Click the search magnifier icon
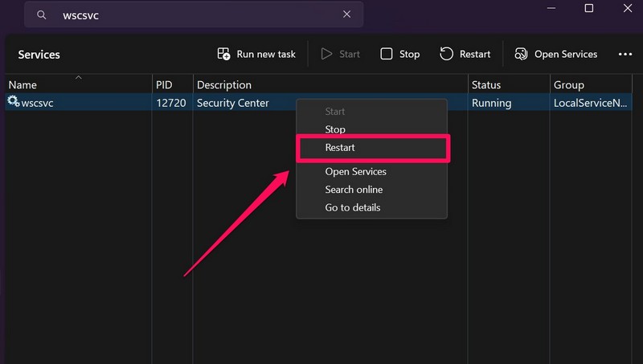This screenshot has width=643, height=364. pyautogui.click(x=42, y=14)
